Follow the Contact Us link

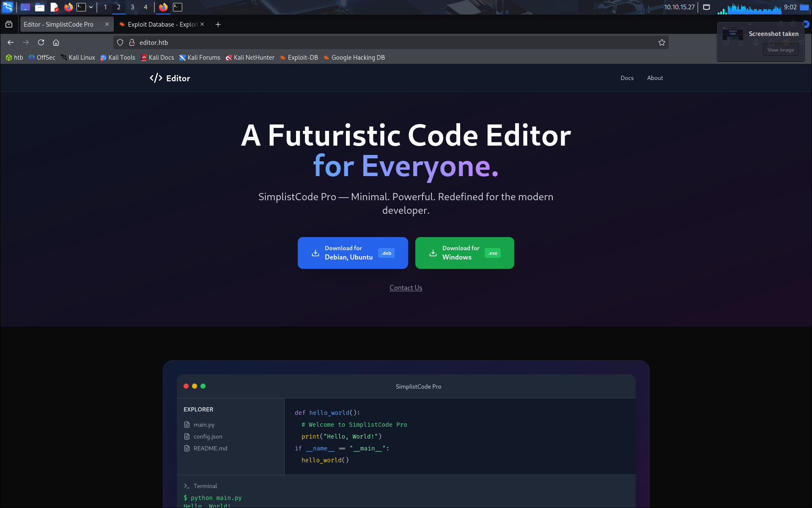pyautogui.click(x=406, y=288)
